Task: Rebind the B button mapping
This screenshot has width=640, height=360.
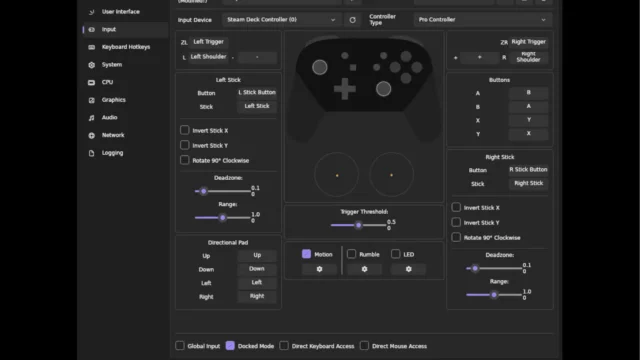Action: (x=529, y=106)
